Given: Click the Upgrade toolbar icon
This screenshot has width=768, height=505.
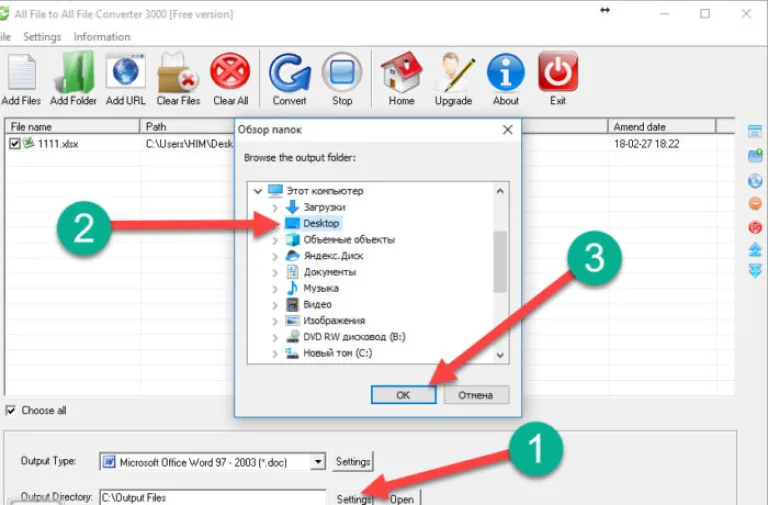Looking at the screenshot, I should pyautogui.click(x=454, y=72).
